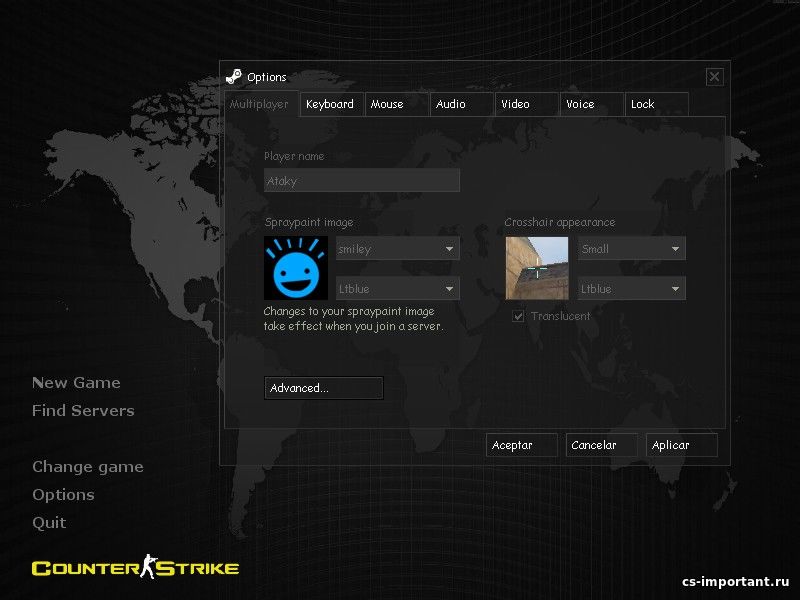Switch to the Lock tab
The image size is (800, 600).
click(x=654, y=104)
